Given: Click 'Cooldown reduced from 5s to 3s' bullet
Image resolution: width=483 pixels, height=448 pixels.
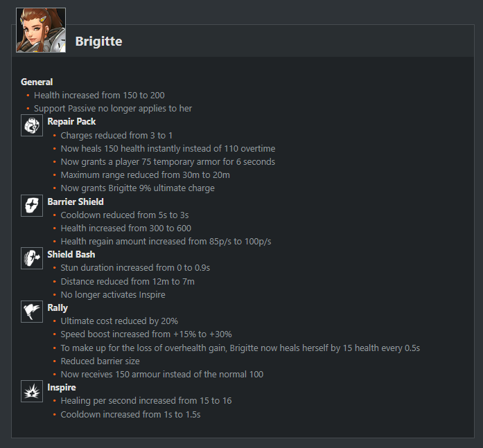Looking at the screenshot, I should point(125,215).
